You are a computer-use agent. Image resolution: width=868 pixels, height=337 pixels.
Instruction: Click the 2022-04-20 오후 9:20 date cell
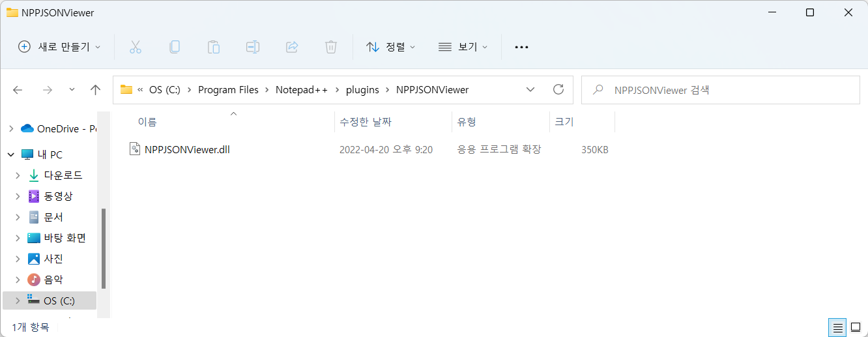click(386, 149)
